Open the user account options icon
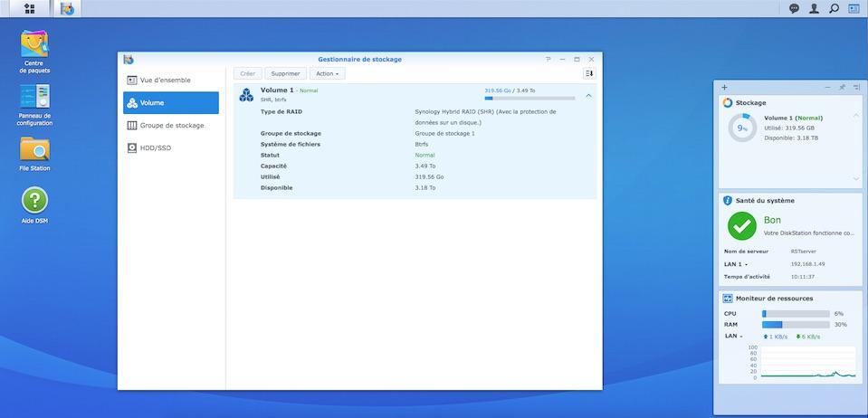This screenshot has width=868, height=418. coord(814,9)
